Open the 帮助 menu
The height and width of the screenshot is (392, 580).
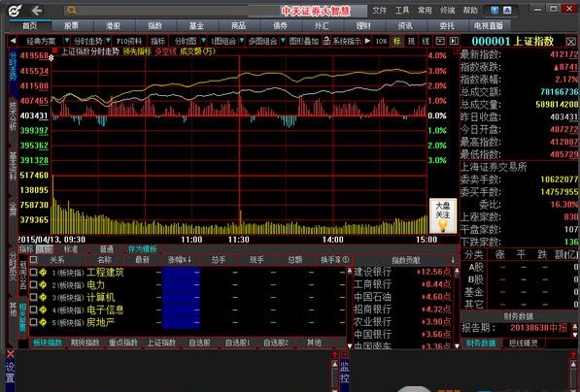click(x=470, y=11)
